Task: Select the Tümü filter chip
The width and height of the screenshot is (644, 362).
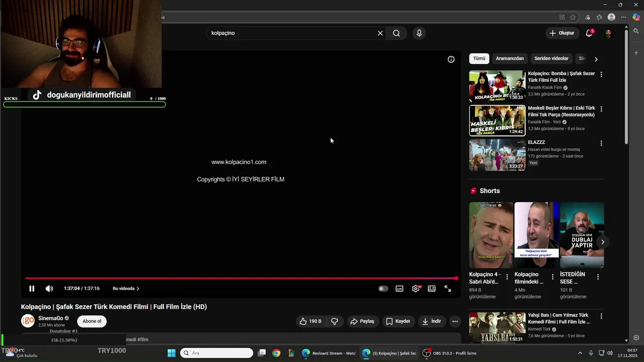Action: [x=479, y=58]
